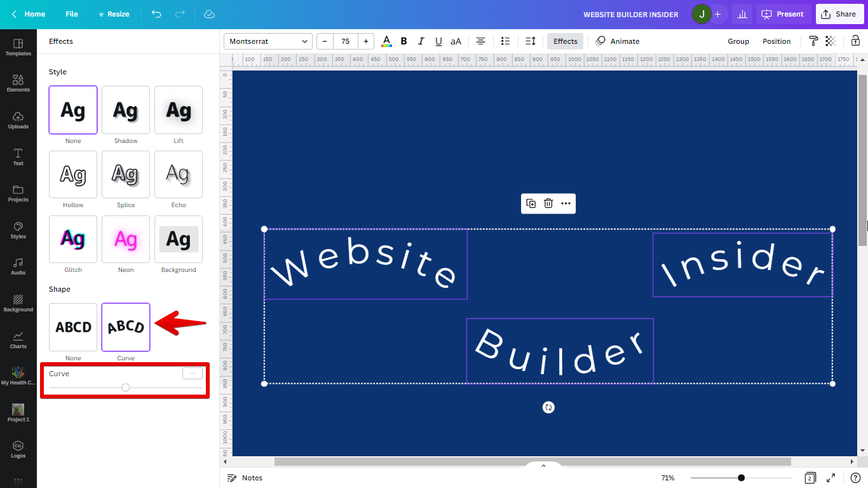Open the File menu

point(72,14)
